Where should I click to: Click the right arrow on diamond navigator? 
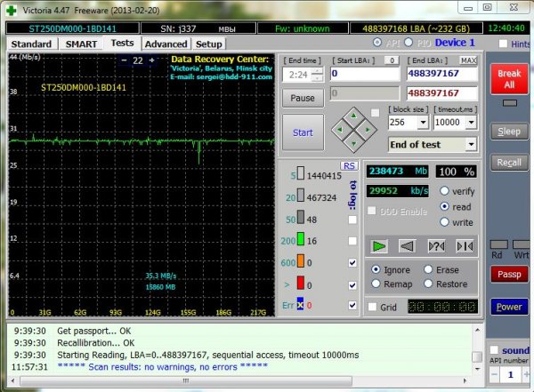[x=368, y=130]
